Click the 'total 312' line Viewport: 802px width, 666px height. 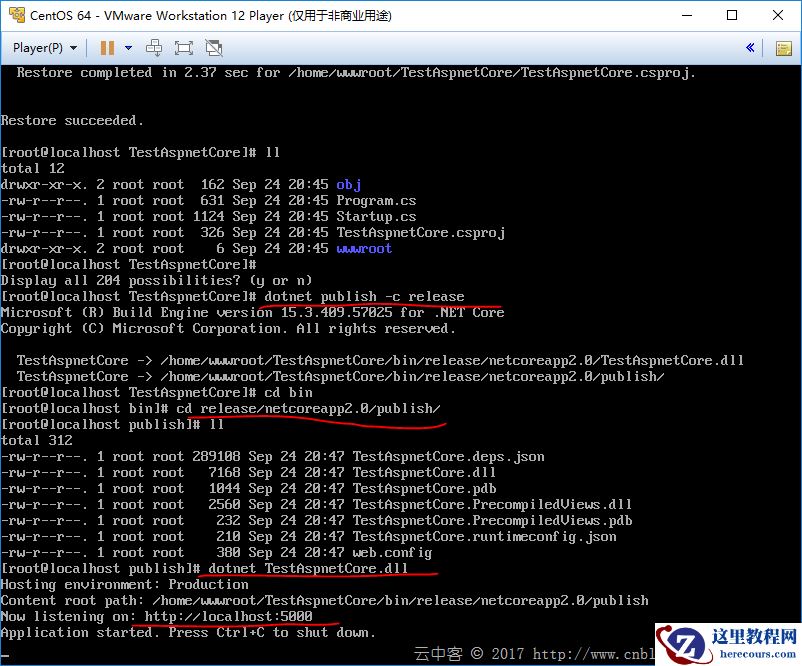(37, 440)
